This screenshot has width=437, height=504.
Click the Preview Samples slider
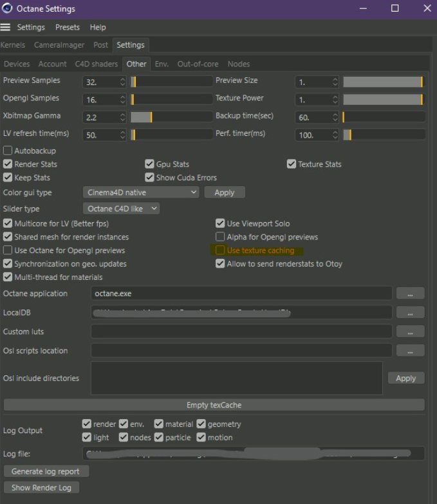point(171,82)
